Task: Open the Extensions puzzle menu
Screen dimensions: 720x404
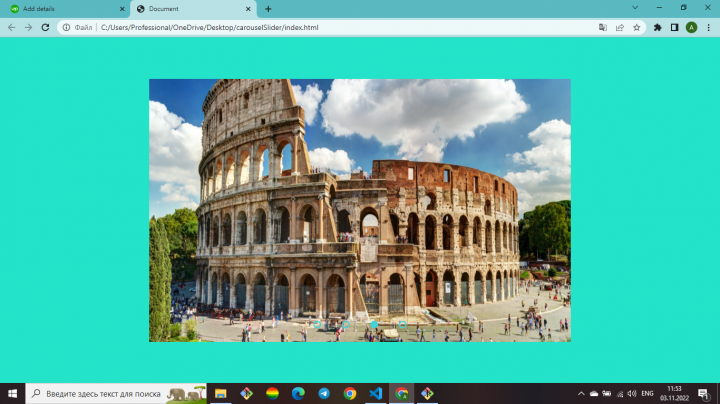Action: (658, 28)
